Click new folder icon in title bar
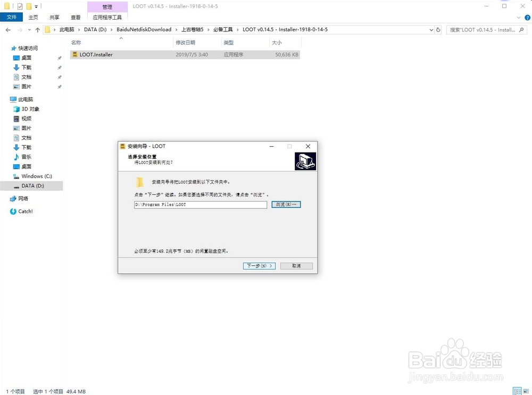Viewport: 532px width, 395px height. coord(29,6)
